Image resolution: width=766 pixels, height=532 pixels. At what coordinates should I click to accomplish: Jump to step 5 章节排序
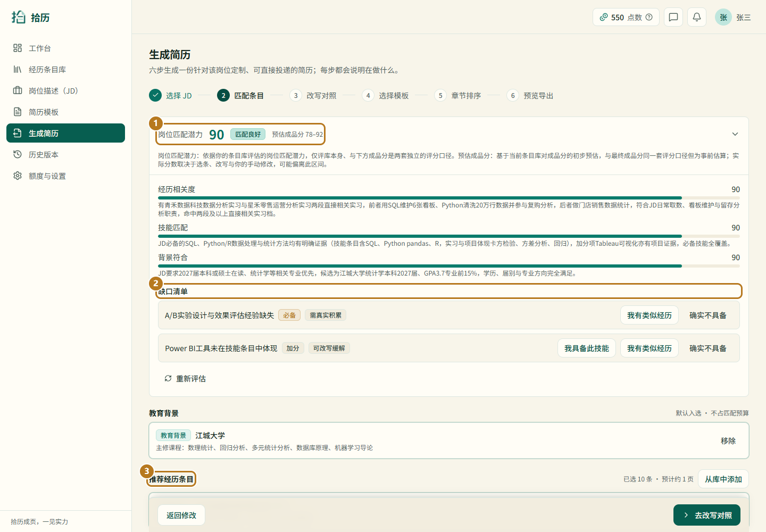pyautogui.click(x=457, y=95)
